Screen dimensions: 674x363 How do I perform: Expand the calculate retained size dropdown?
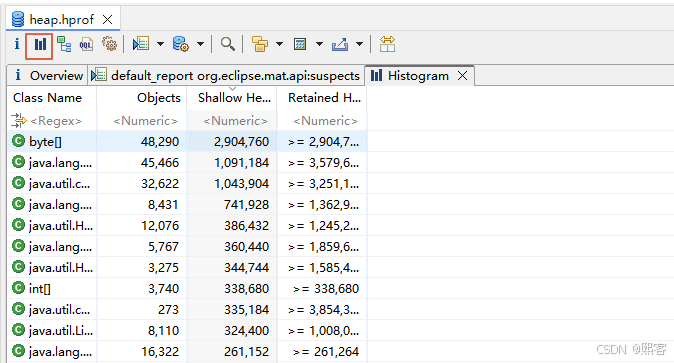319,44
